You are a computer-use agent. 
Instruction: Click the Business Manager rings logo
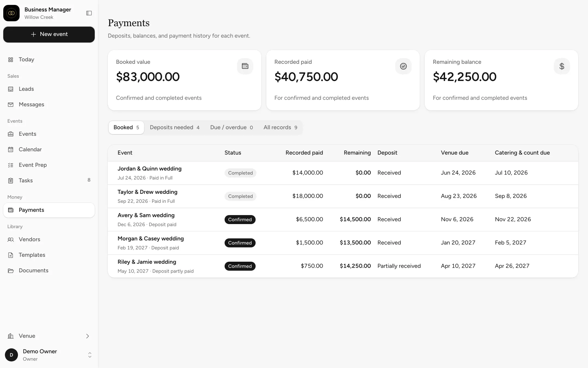pyautogui.click(x=11, y=13)
